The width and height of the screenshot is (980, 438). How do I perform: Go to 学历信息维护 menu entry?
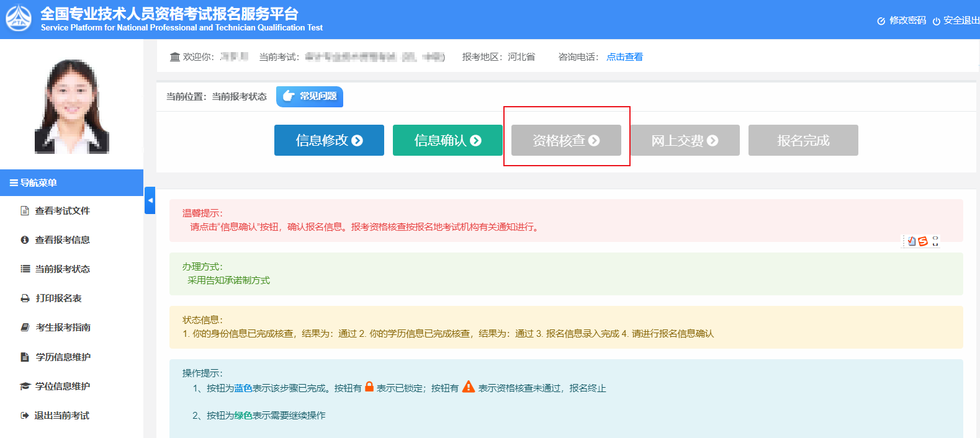click(x=63, y=357)
